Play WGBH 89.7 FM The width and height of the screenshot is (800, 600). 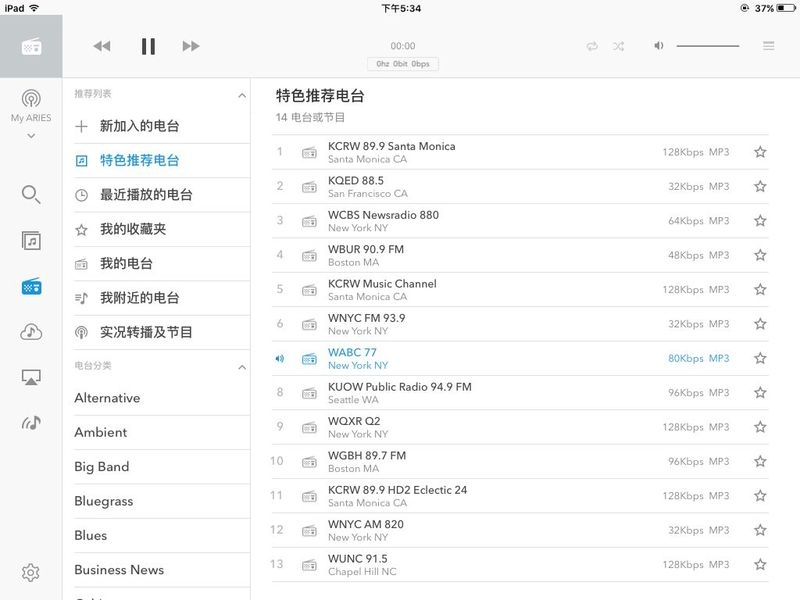(x=520, y=462)
